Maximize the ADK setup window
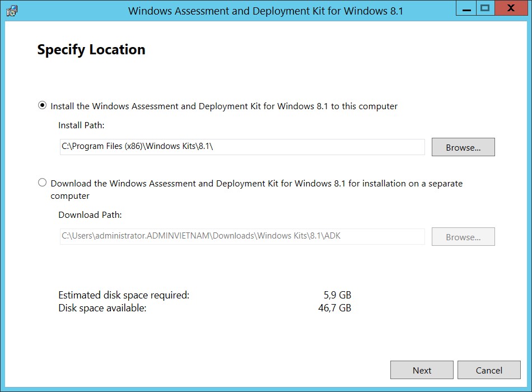532x392 pixels. click(x=485, y=8)
